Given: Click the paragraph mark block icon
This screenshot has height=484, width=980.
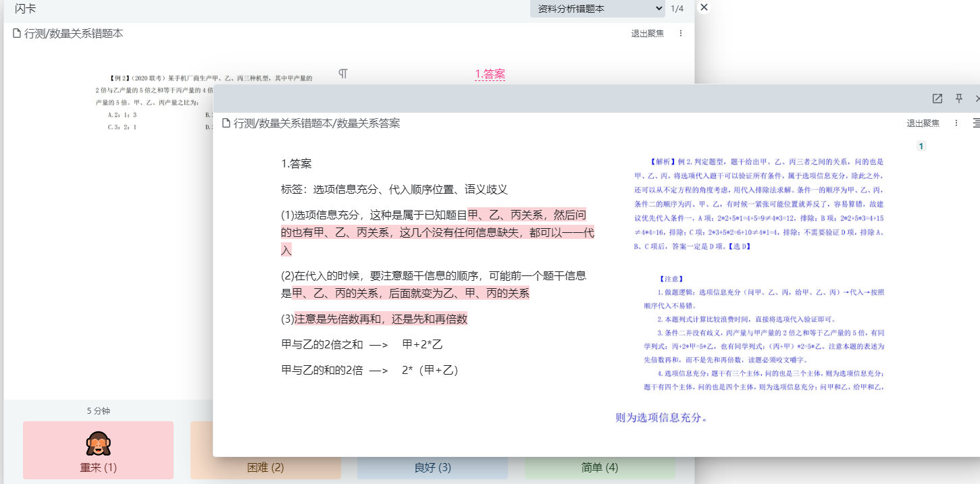Looking at the screenshot, I should coord(343,74).
